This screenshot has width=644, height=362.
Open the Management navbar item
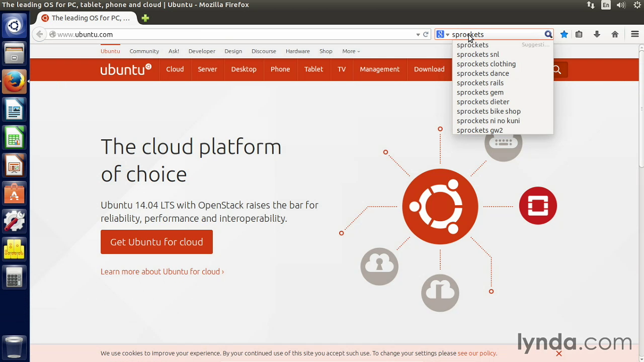point(380,69)
